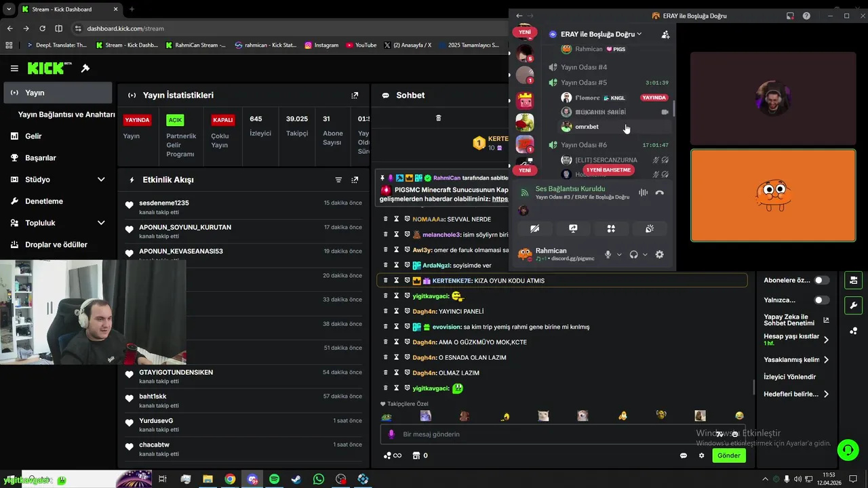Disconnect from Discord voice channel
This screenshot has height=488, width=868.
(659, 193)
